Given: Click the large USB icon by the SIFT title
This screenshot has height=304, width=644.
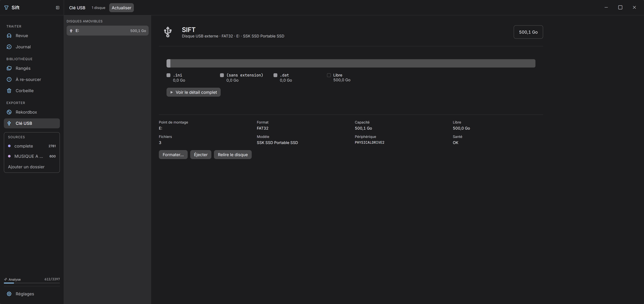Looking at the screenshot, I should [x=168, y=32].
